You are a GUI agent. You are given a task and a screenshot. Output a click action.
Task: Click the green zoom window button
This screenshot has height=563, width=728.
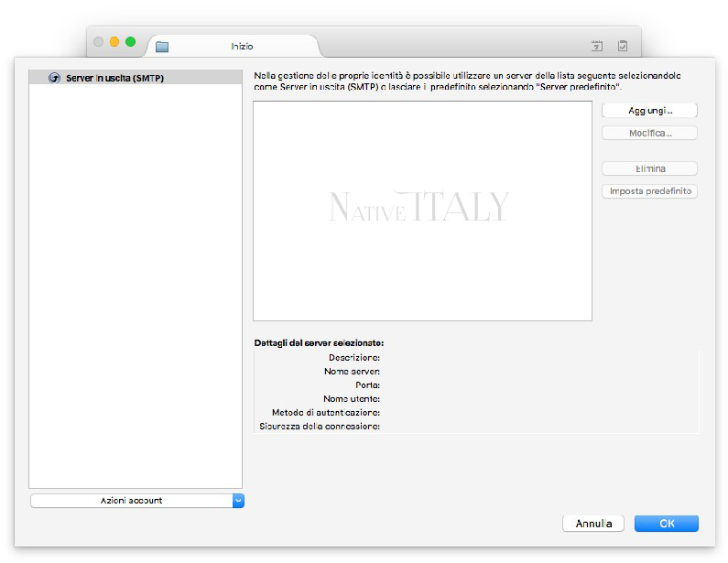coord(130,42)
